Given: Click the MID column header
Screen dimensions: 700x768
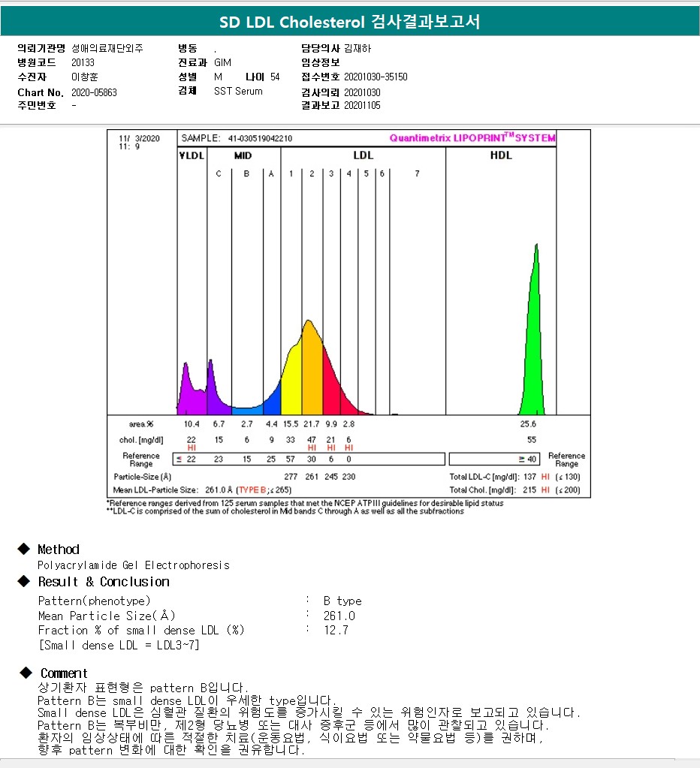Looking at the screenshot, I should 243,155.
